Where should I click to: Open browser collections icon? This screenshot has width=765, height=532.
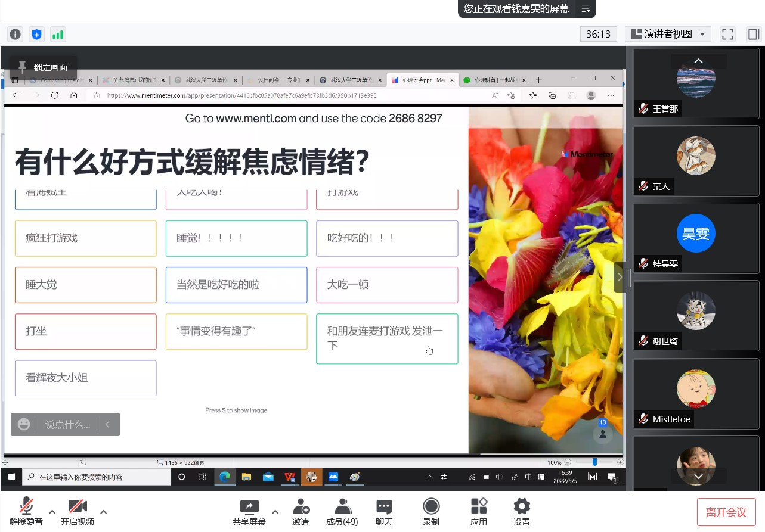552,95
